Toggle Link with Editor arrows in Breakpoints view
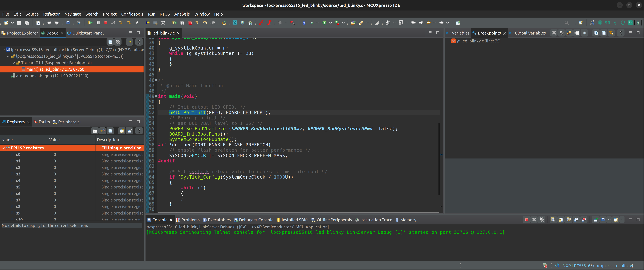Image resolution: width=644 pixels, height=270 pixels. click(611, 33)
